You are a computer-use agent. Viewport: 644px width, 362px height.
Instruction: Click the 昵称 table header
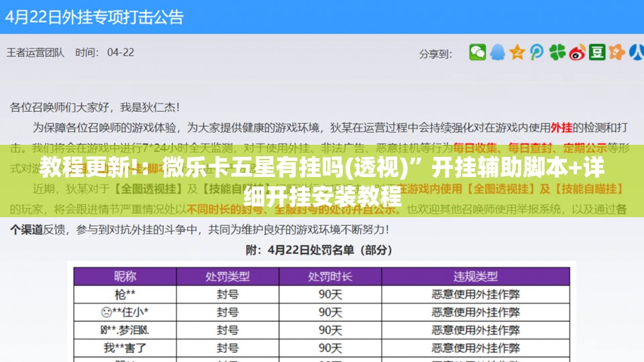[125, 276]
